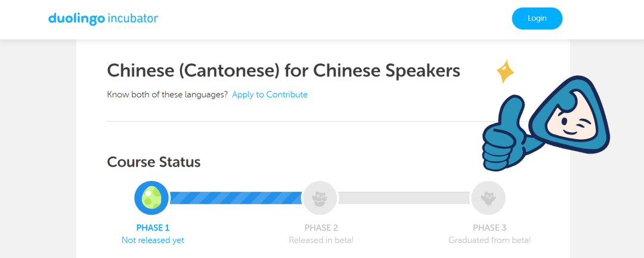
Task: Select the PHASE 3 label
Action: pyautogui.click(x=490, y=228)
